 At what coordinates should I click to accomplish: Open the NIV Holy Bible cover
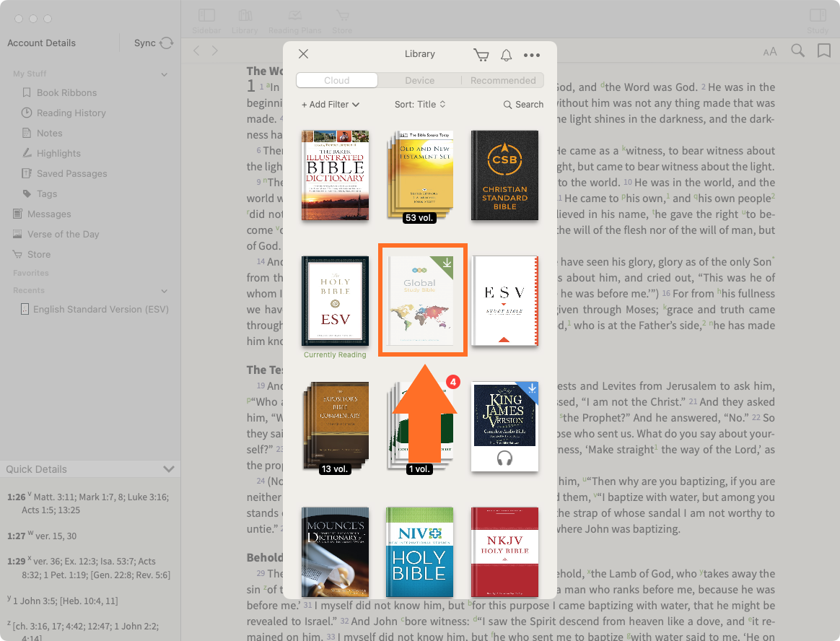pyautogui.click(x=419, y=551)
